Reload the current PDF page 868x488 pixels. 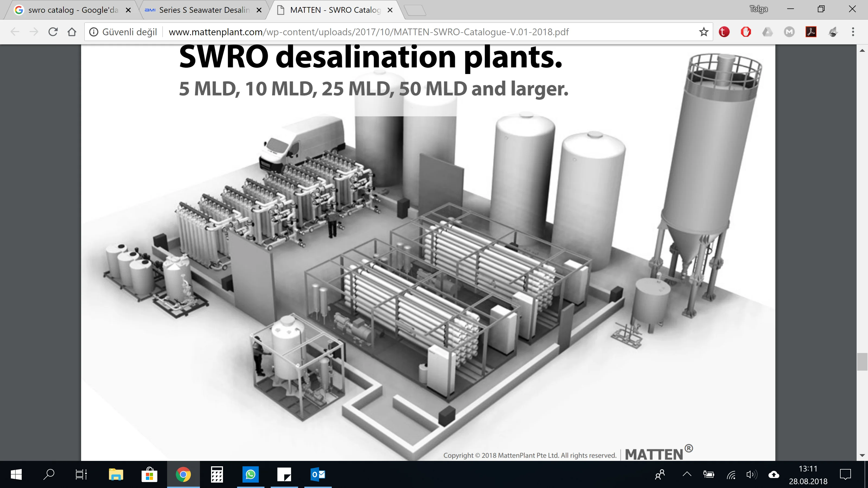click(x=53, y=32)
